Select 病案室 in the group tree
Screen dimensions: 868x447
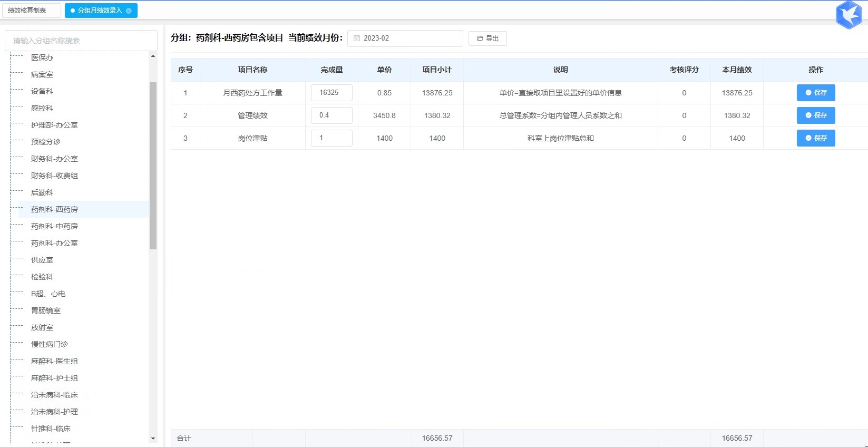click(42, 74)
